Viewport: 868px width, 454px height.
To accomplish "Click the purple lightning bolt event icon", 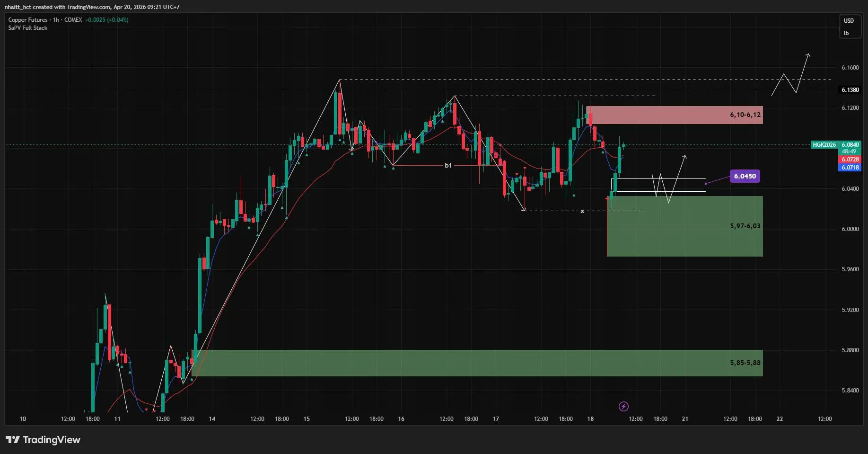I will tap(623, 406).
